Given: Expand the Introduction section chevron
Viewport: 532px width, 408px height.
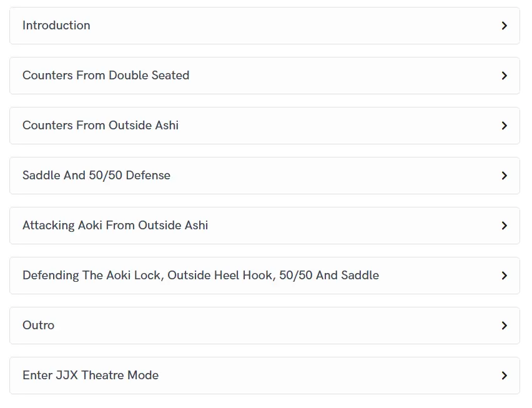Looking at the screenshot, I should pyautogui.click(x=504, y=26).
